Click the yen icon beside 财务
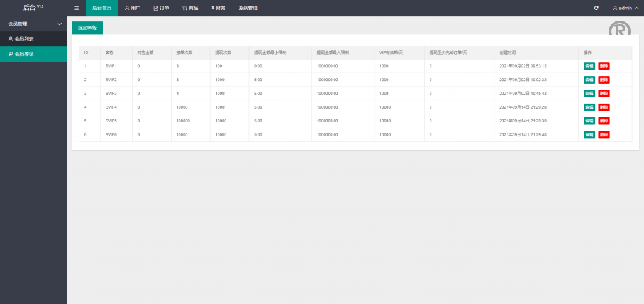 [213, 8]
